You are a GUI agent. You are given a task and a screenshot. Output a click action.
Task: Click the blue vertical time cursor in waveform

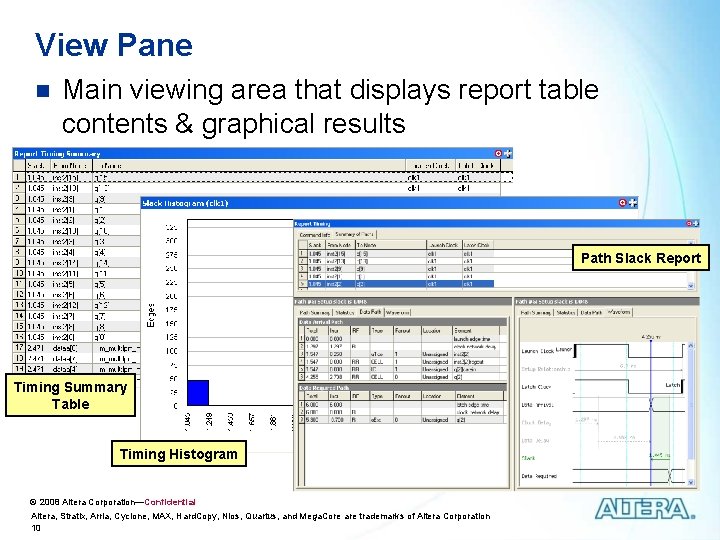(651, 413)
